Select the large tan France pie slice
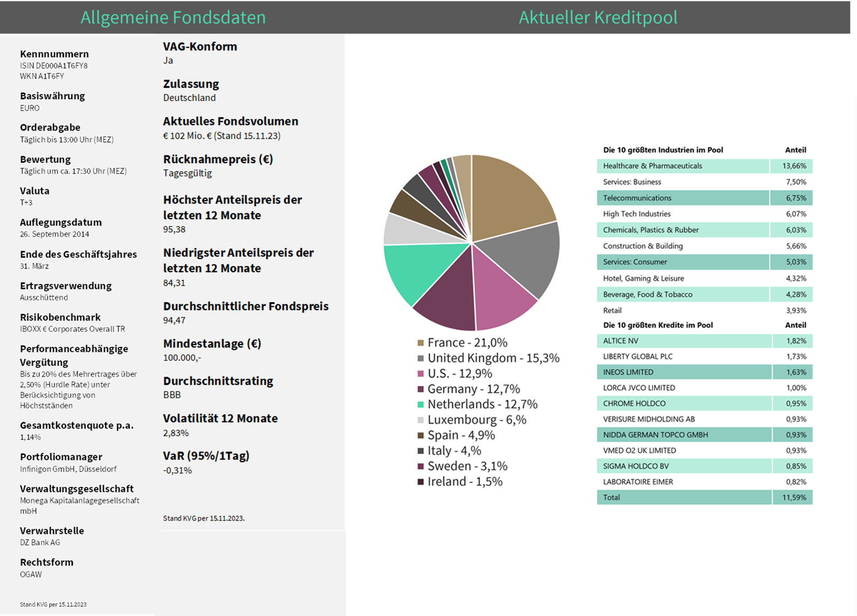 click(509, 198)
